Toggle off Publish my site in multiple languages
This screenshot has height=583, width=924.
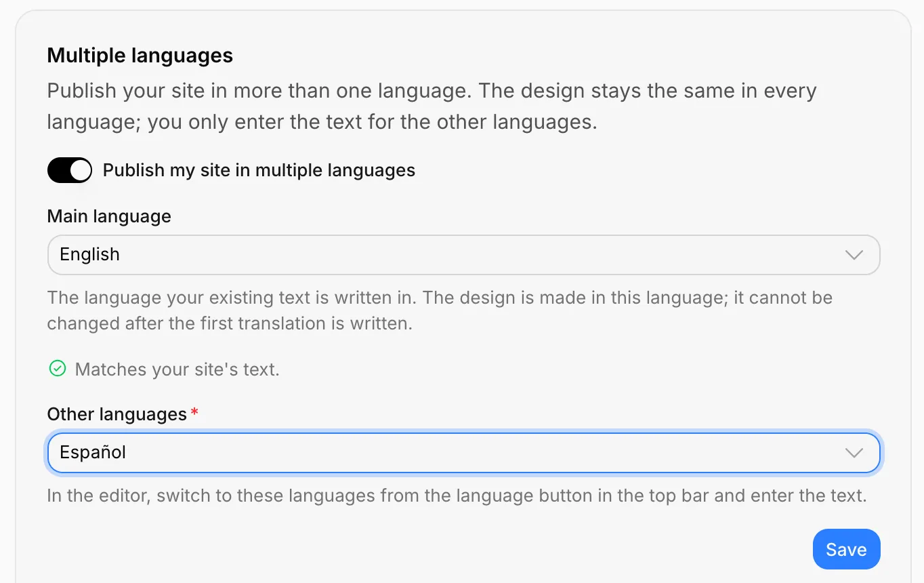70,170
